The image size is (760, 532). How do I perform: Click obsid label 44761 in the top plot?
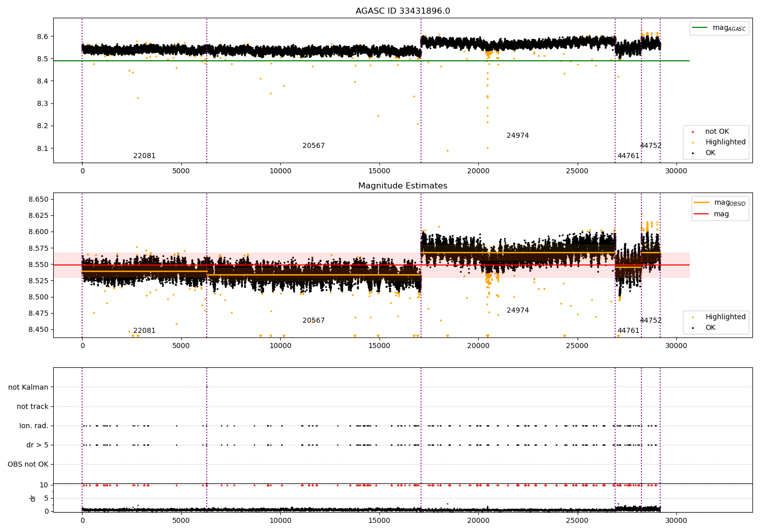tap(628, 156)
